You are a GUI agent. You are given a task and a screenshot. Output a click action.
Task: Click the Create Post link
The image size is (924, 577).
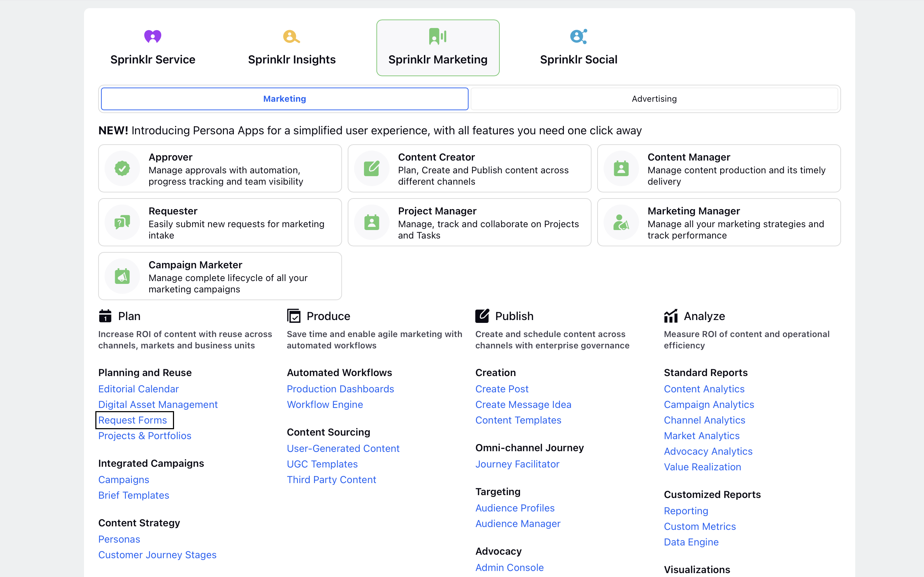coord(502,389)
